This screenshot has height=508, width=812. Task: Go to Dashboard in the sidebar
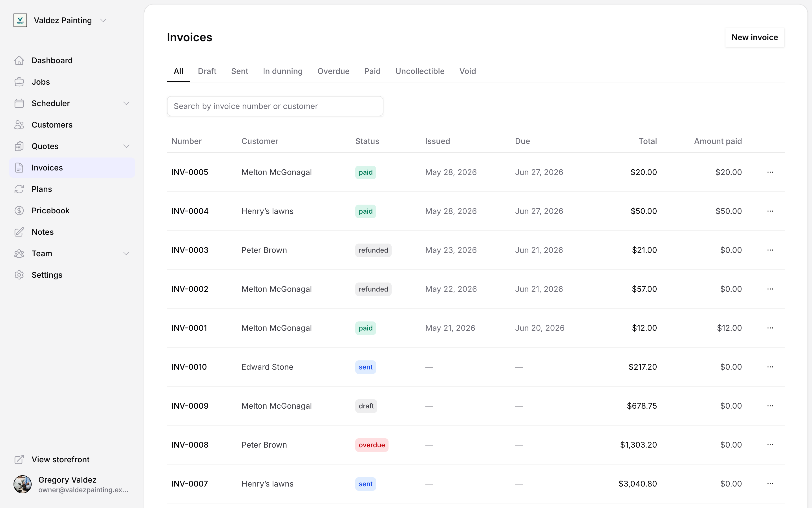72,60
